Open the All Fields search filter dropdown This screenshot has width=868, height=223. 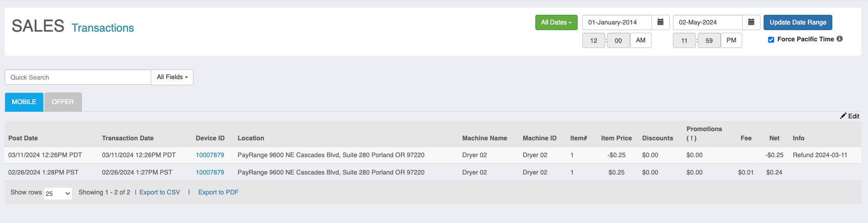point(172,77)
